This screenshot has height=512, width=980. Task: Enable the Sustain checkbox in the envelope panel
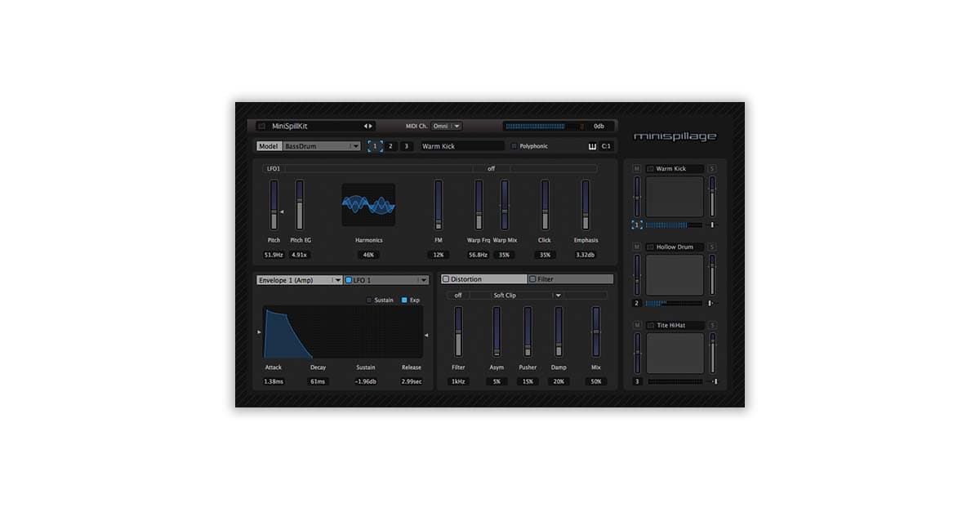coord(368,299)
